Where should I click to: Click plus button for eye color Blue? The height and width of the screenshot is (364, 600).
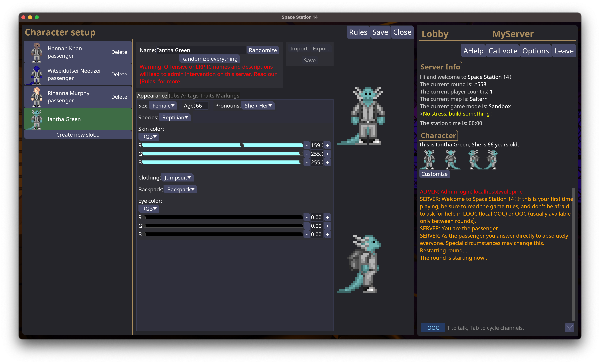327,234
